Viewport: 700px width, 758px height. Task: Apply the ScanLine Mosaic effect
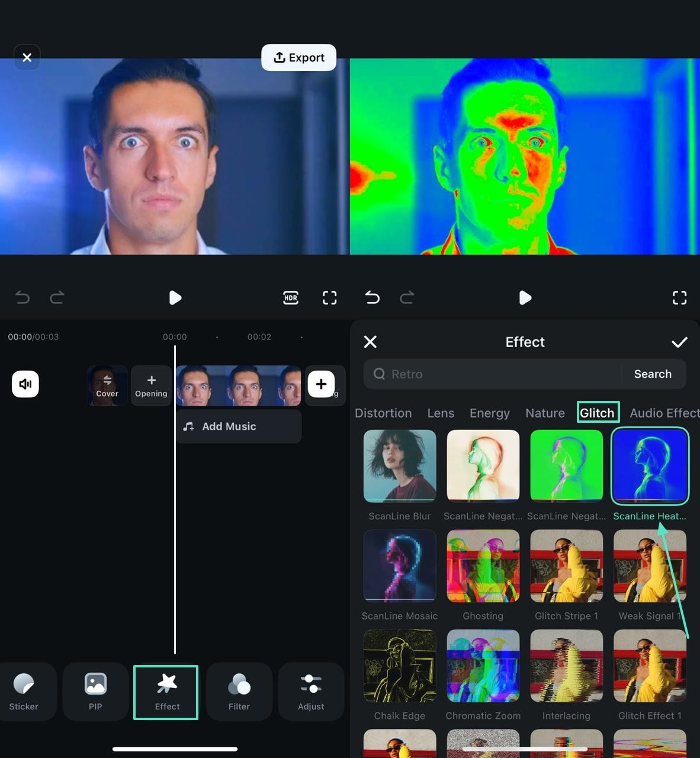click(400, 575)
